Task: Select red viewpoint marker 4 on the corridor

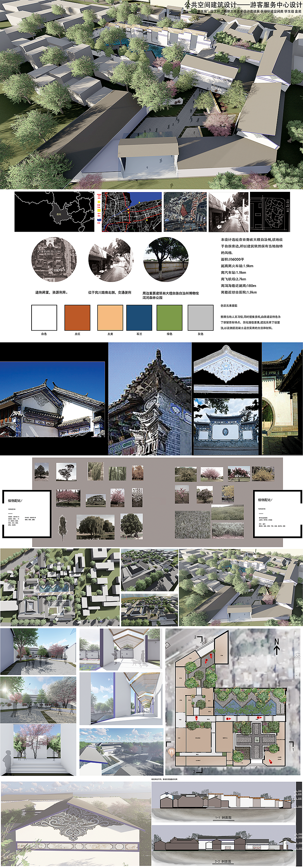Action: pyautogui.click(x=229, y=719)
